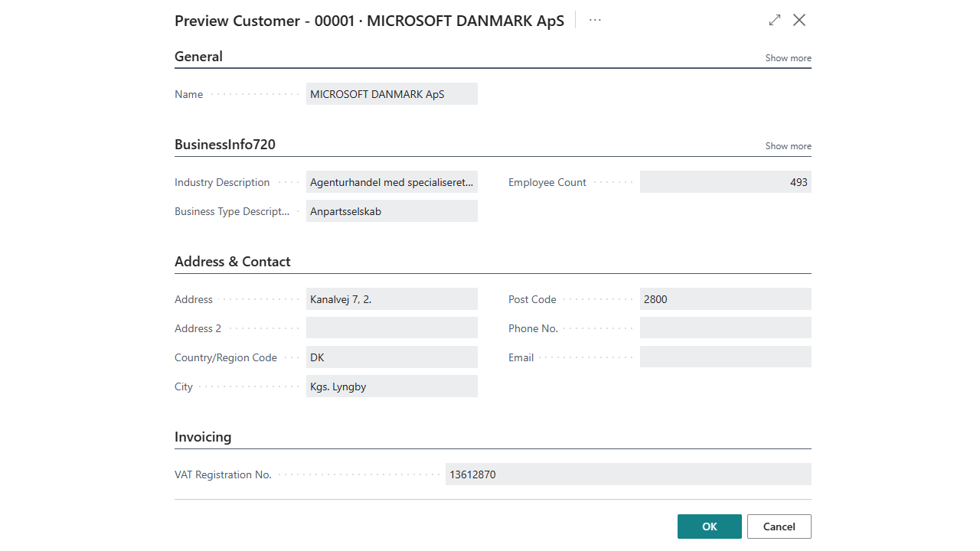Image resolution: width=980 pixels, height=551 pixels.
Task: Collapse the Address & Contact section heading
Action: [x=233, y=262]
